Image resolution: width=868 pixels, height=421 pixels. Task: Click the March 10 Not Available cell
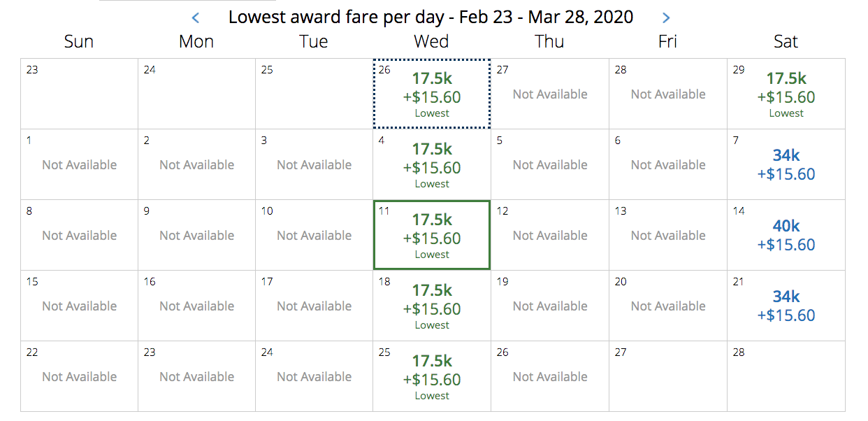[x=314, y=236]
